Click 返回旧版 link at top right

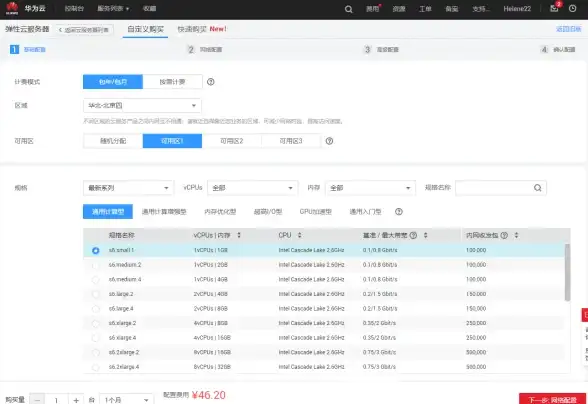[x=568, y=29]
